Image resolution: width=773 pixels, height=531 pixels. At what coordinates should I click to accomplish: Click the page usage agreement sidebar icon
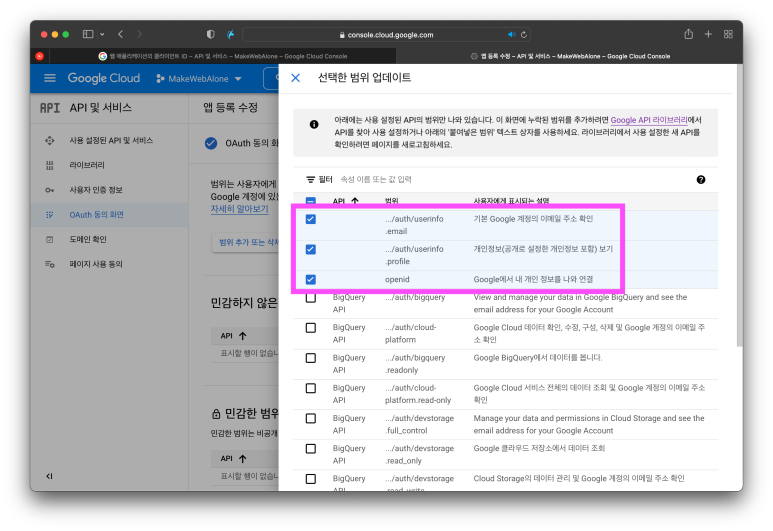[x=49, y=264]
